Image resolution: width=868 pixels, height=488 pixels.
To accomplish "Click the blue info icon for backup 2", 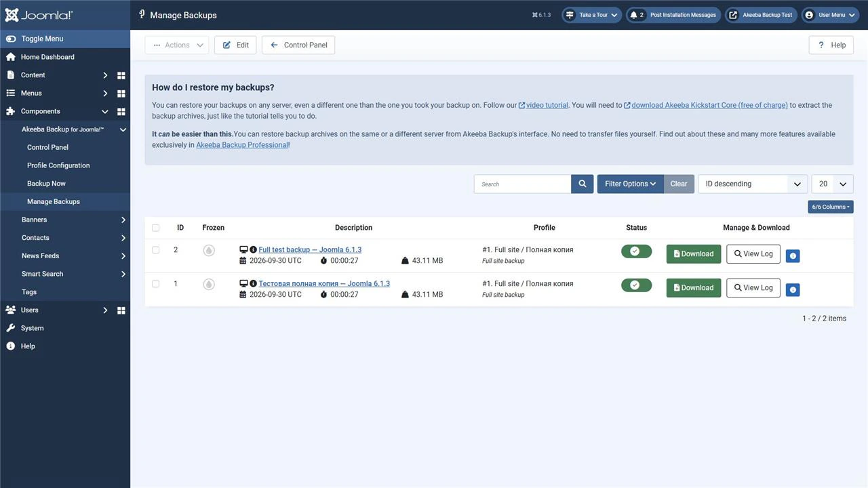I will click(x=792, y=256).
